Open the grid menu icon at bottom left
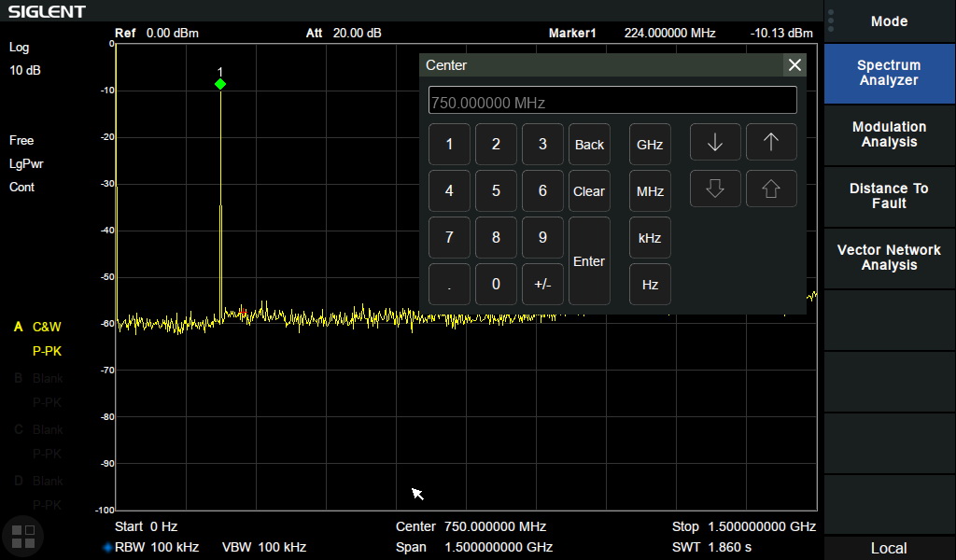956x560 pixels. click(x=22, y=536)
